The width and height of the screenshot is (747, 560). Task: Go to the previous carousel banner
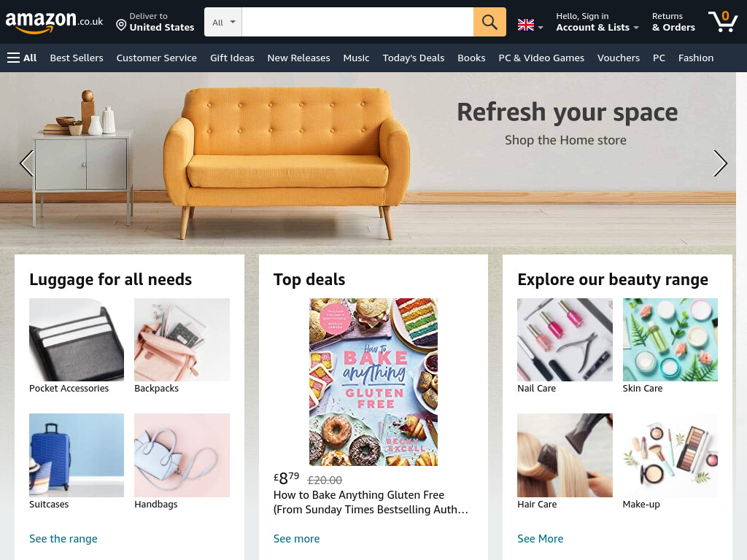click(27, 163)
